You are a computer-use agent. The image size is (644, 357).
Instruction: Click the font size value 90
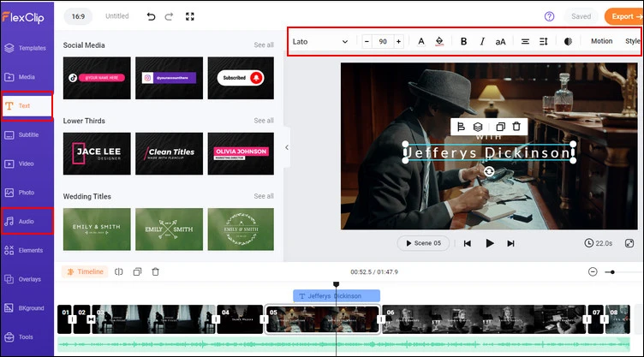tap(383, 41)
